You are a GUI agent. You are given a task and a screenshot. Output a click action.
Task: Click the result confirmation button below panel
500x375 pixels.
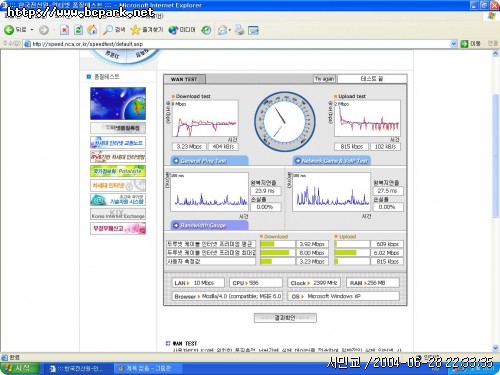coord(285,318)
